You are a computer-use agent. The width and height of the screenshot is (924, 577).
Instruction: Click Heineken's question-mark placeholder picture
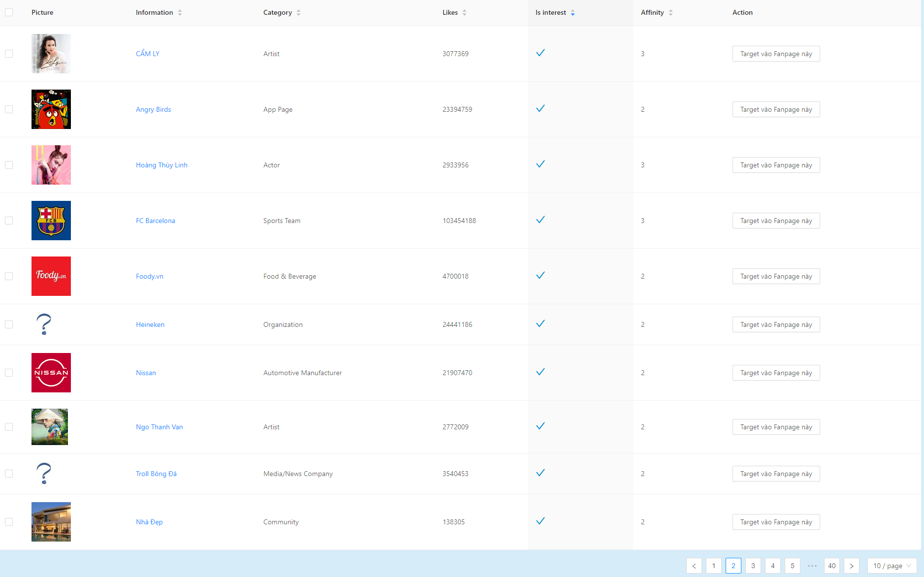(44, 324)
